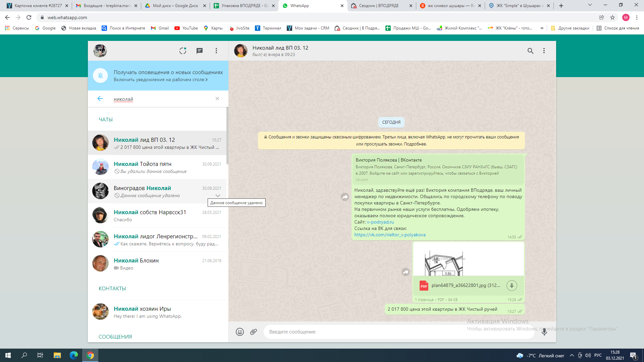Search within the current conversation

pyautogui.click(x=530, y=51)
